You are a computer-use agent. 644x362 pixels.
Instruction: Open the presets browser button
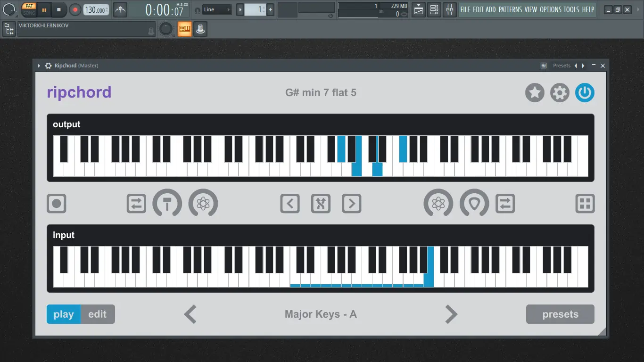tap(560, 314)
